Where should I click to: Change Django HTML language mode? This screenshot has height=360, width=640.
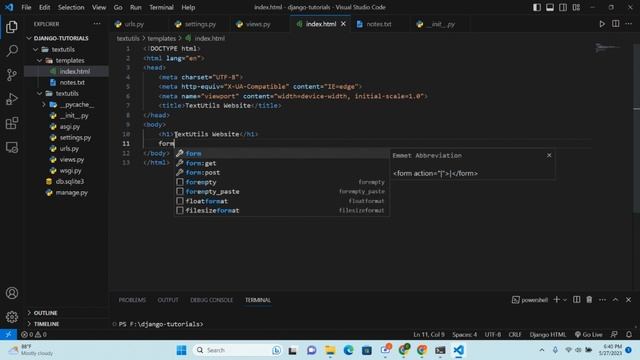pos(548,334)
